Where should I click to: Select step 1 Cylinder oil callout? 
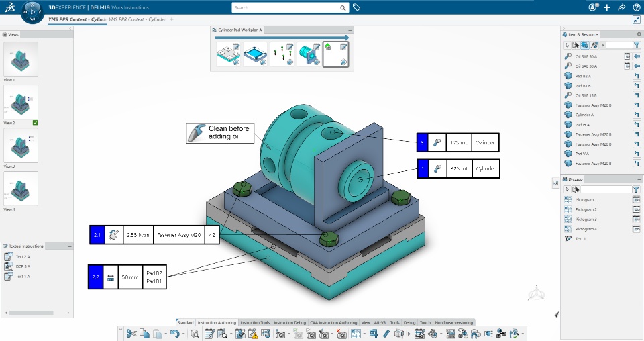tap(458, 168)
